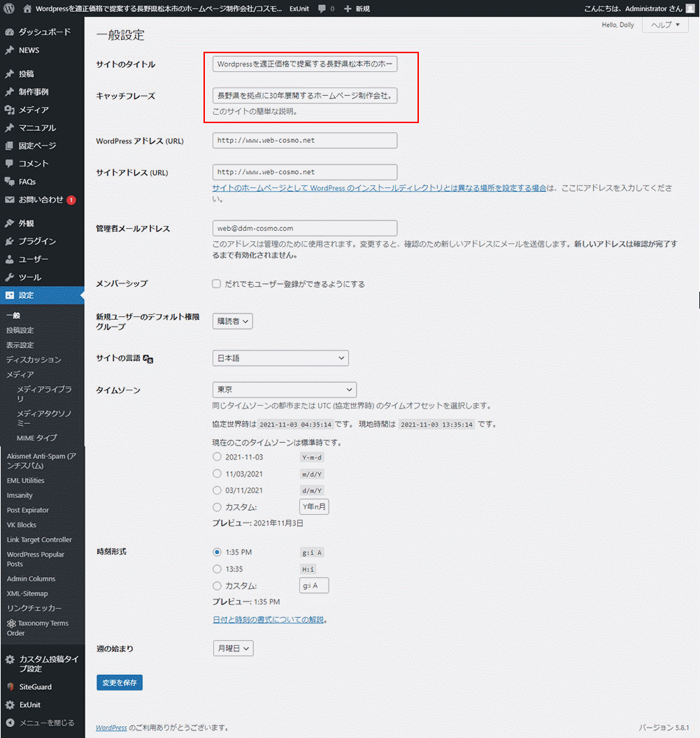Select the 2021-11-03 date format radio
Image resolution: width=700 pixels, height=738 pixels.
pos(217,457)
